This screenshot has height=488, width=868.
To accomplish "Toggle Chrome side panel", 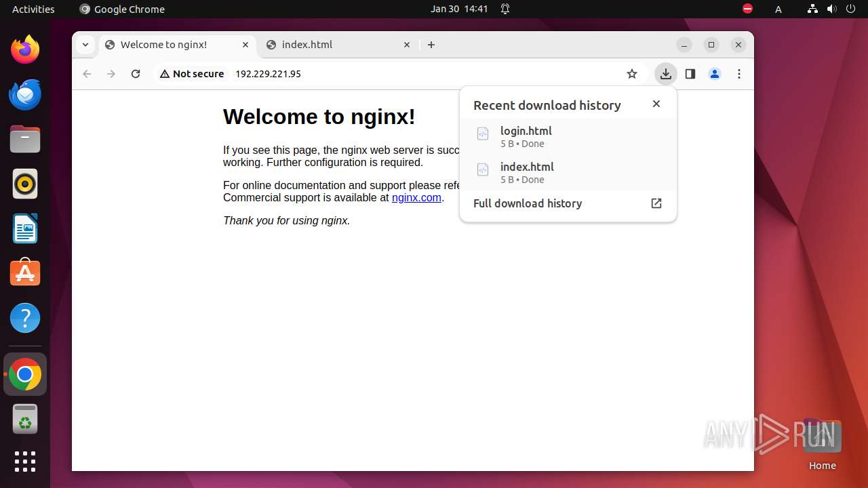I will 690,74.
